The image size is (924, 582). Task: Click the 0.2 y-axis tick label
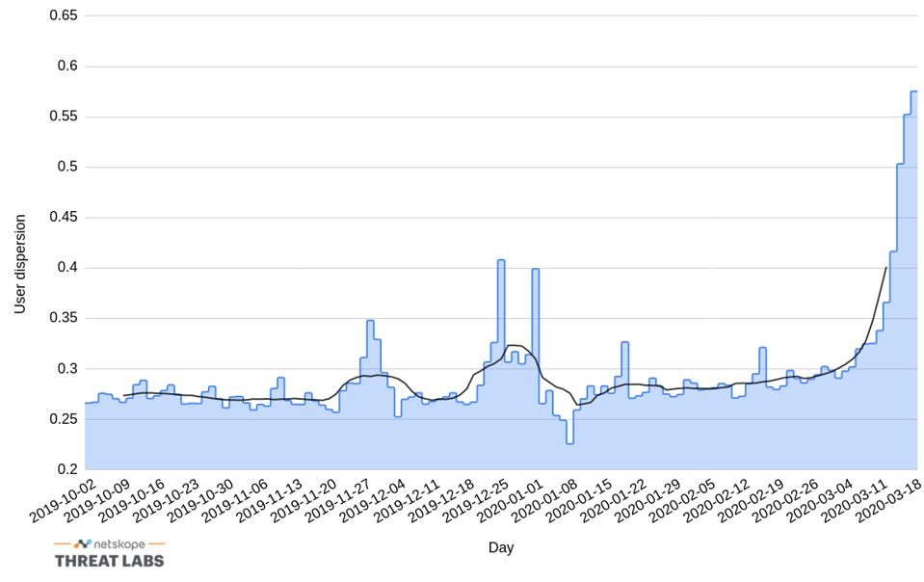click(x=66, y=469)
